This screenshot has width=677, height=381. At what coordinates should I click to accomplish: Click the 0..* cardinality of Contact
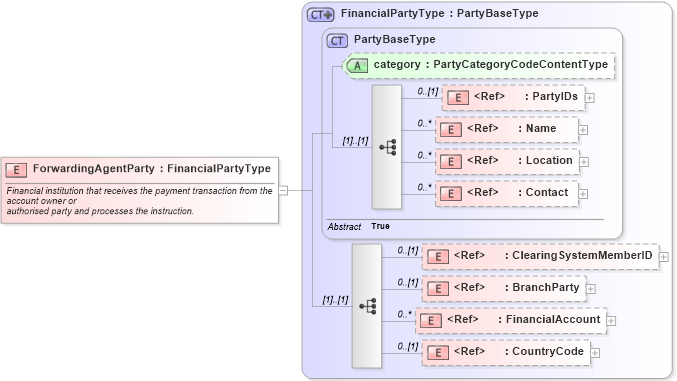point(424,187)
